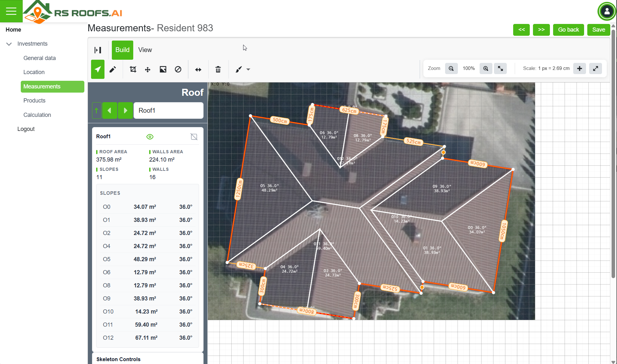Collapse the Investments menu chevron
617x364 pixels.
9,44
